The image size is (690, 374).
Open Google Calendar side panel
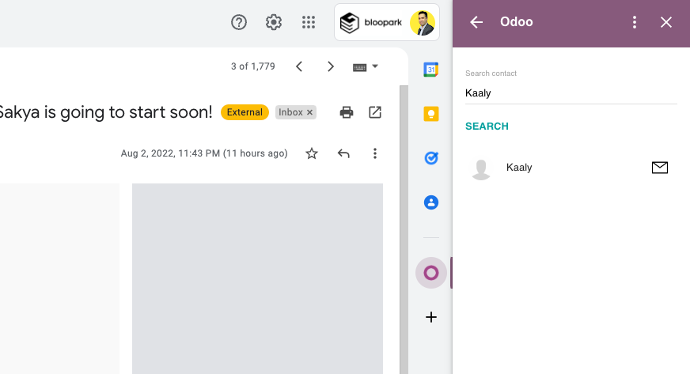(431, 70)
